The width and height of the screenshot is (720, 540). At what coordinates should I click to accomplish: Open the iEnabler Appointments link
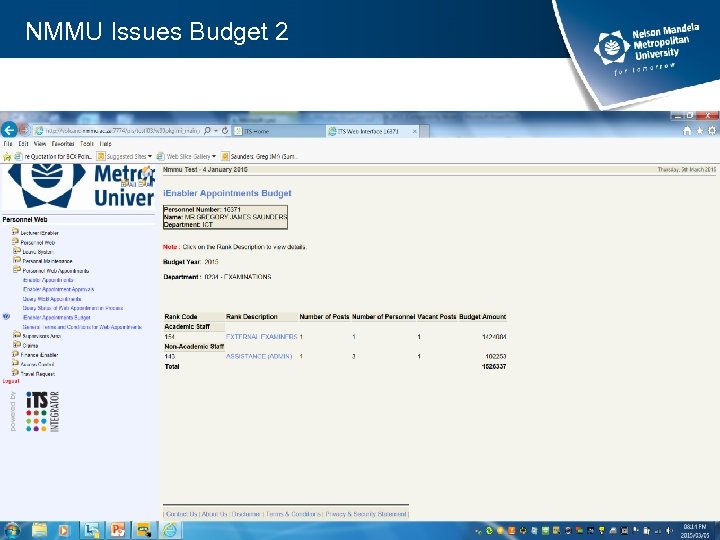pyautogui.click(x=48, y=280)
